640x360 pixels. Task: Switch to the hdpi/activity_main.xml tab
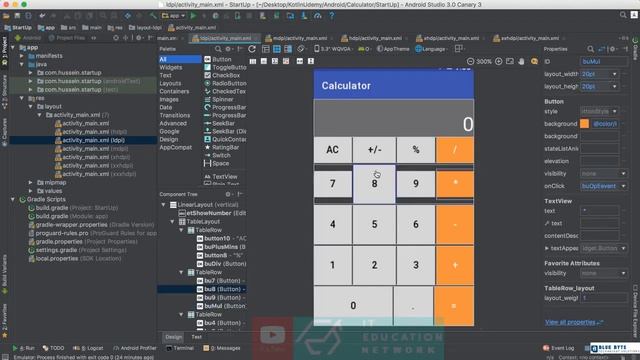[372, 38]
